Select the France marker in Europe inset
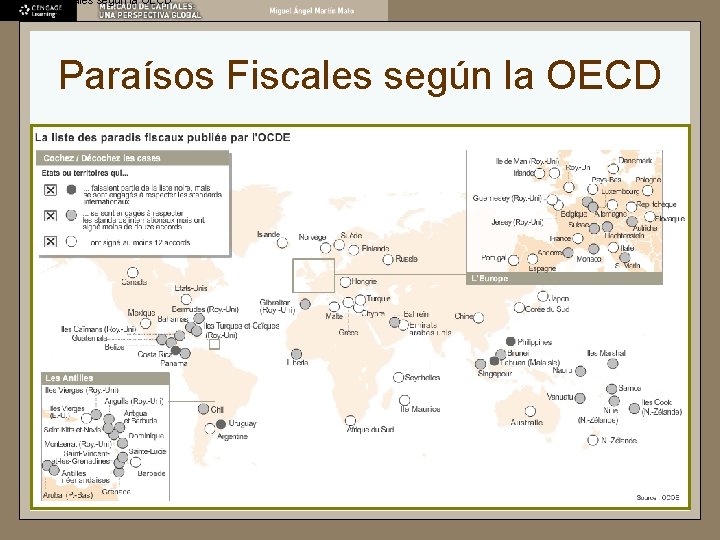Viewport: 720px width, 540px height. pos(578,238)
